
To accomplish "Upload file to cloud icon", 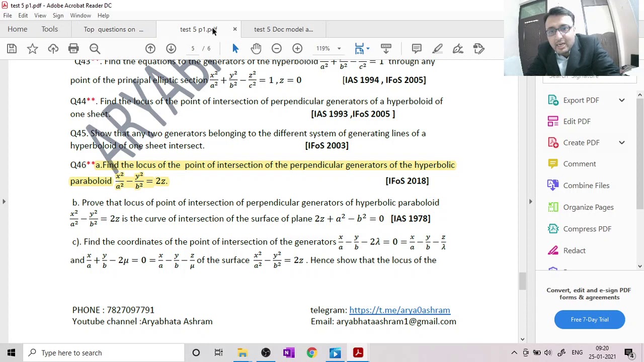I will tap(53, 49).
